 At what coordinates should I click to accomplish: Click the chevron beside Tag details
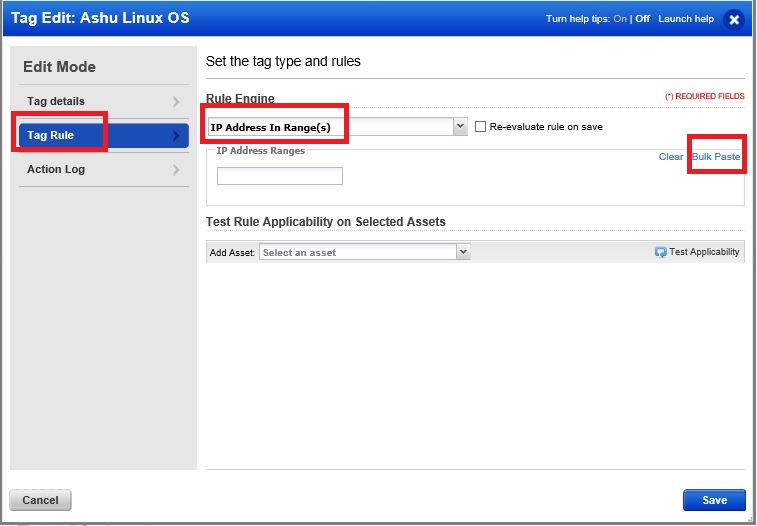pyautogui.click(x=176, y=102)
